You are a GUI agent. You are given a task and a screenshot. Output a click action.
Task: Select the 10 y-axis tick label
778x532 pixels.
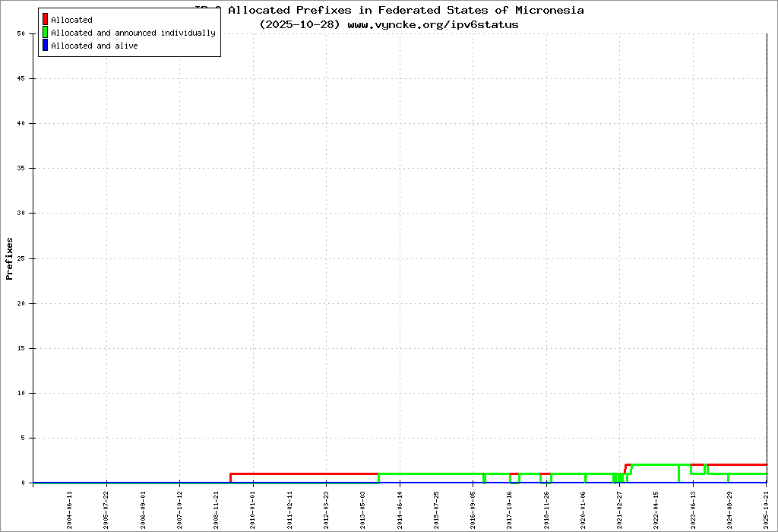click(21, 393)
